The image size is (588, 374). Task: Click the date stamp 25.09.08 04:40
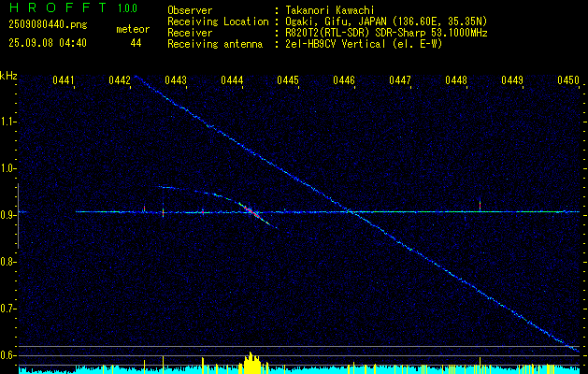tap(48, 43)
